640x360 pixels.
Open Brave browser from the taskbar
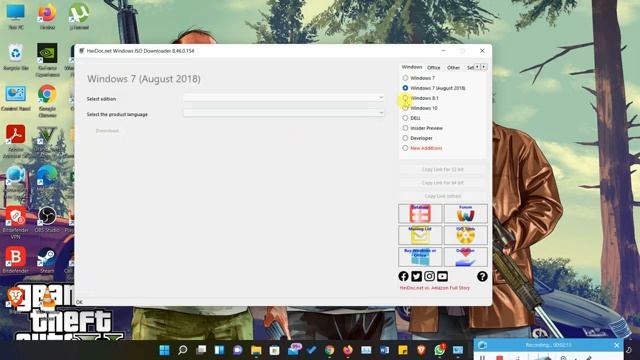point(421,350)
